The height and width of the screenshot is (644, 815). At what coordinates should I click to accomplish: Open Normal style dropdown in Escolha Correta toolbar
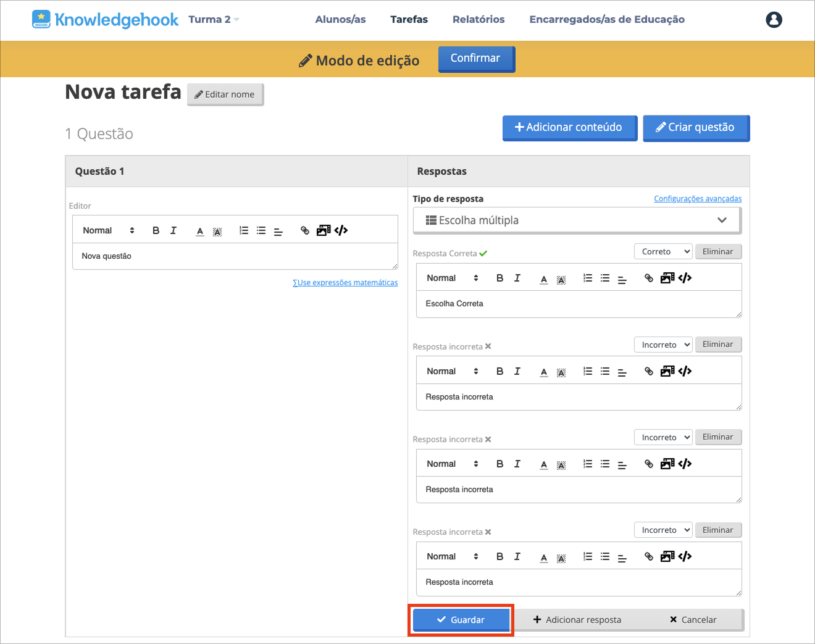(x=453, y=278)
